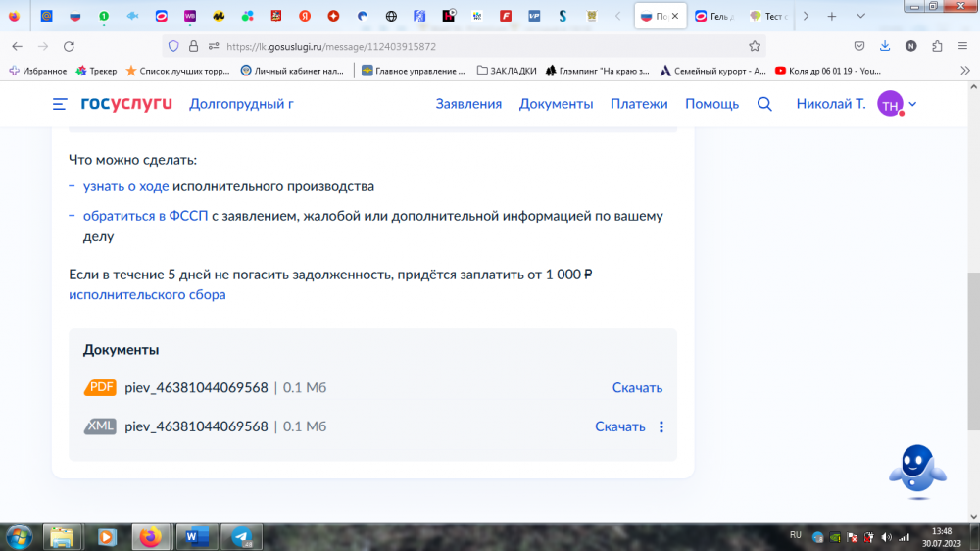Open the browser extensions icon
980x551 pixels.
coord(937,46)
